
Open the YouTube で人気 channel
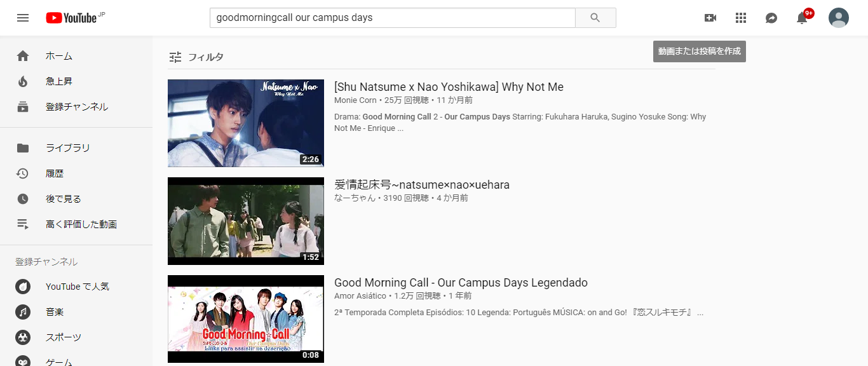pyautogui.click(x=78, y=287)
